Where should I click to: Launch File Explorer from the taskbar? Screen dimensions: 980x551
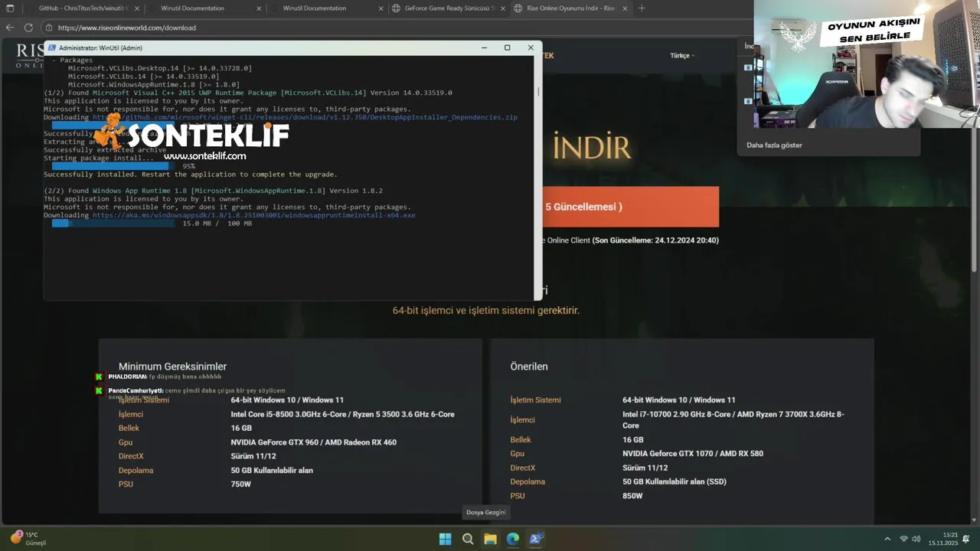490,539
